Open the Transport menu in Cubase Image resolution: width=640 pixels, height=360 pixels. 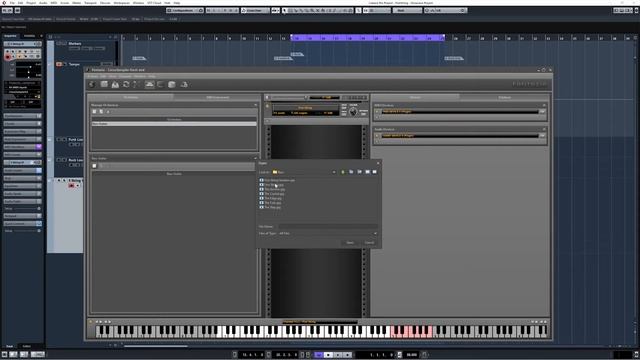click(x=90, y=2)
